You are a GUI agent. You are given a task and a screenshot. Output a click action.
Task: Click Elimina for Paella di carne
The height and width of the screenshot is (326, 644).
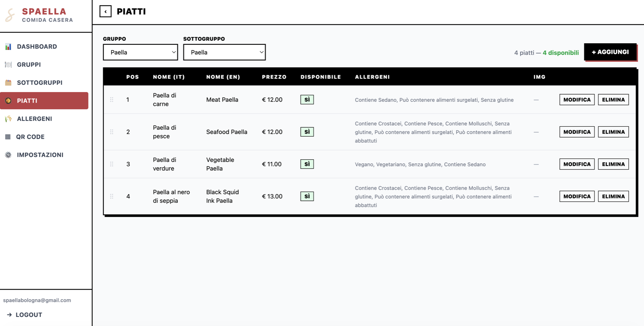pos(613,100)
